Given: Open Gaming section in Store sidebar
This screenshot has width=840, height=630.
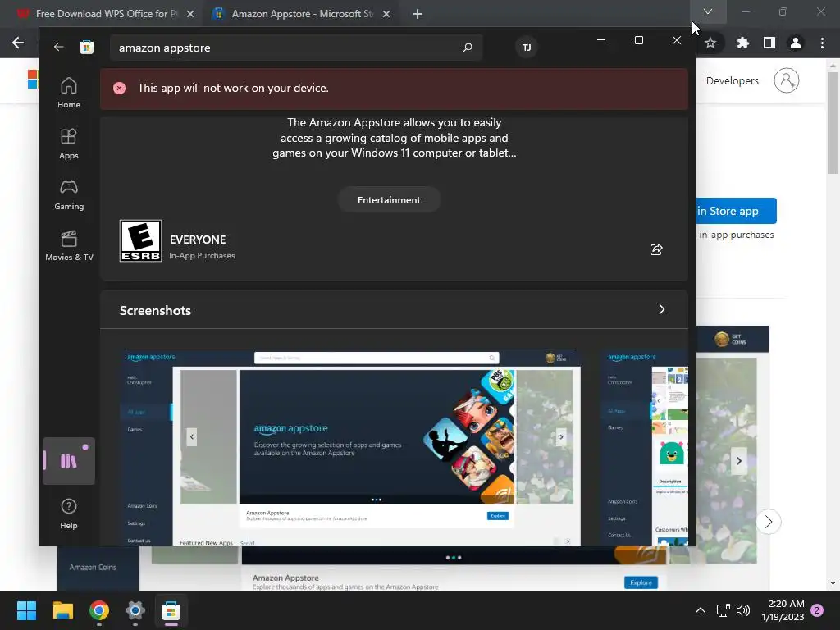Looking at the screenshot, I should (69, 194).
